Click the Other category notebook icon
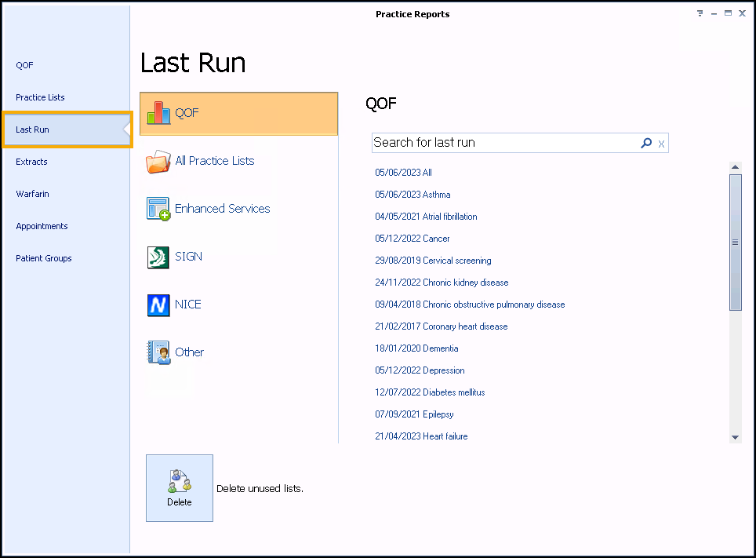Image resolution: width=756 pixels, height=558 pixels. pos(158,352)
